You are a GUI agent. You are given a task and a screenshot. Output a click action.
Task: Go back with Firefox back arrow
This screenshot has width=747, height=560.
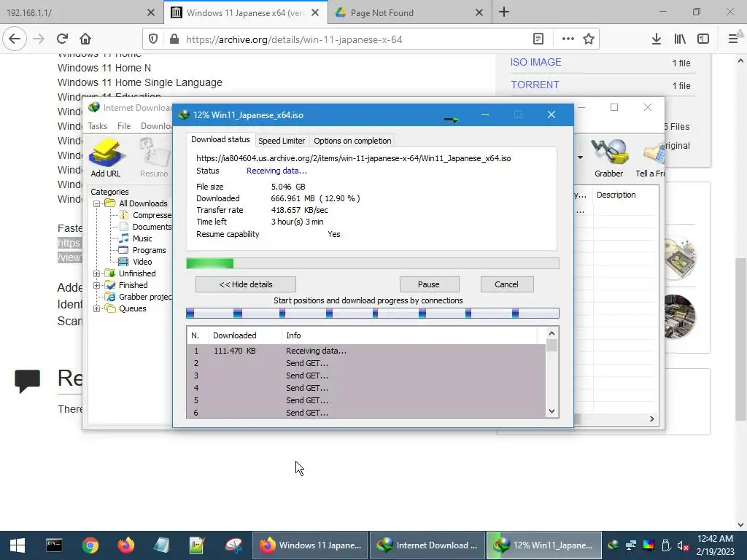15,39
